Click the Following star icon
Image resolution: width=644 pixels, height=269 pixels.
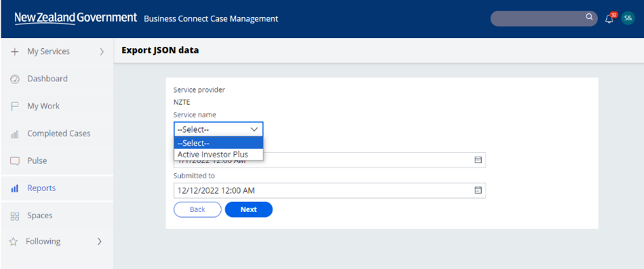point(14,241)
